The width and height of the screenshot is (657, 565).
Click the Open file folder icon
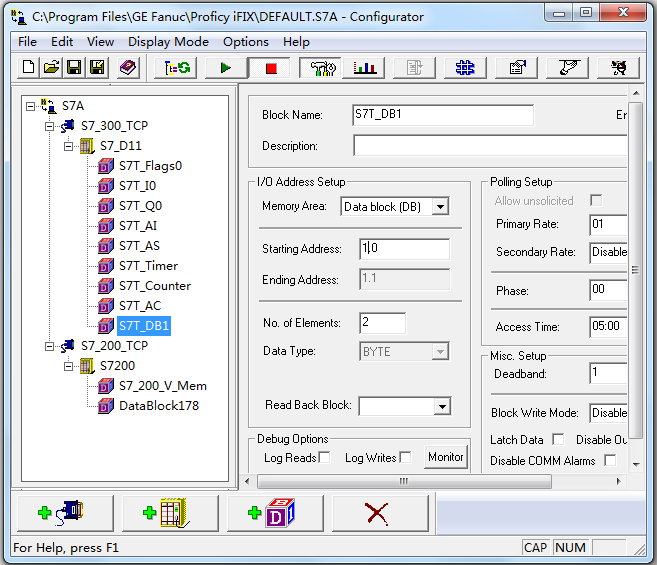(51, 67)
